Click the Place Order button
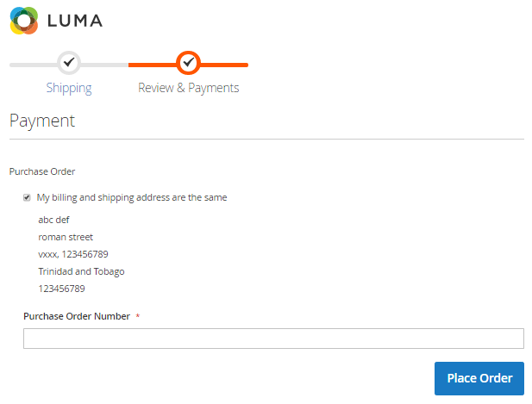Viewport: 532px width, 404px height. coord(479,378)
